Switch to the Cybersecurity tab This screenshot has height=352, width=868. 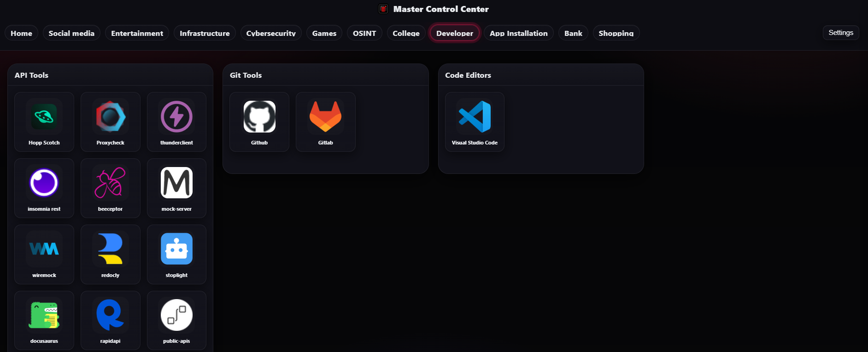coord(271,33)
